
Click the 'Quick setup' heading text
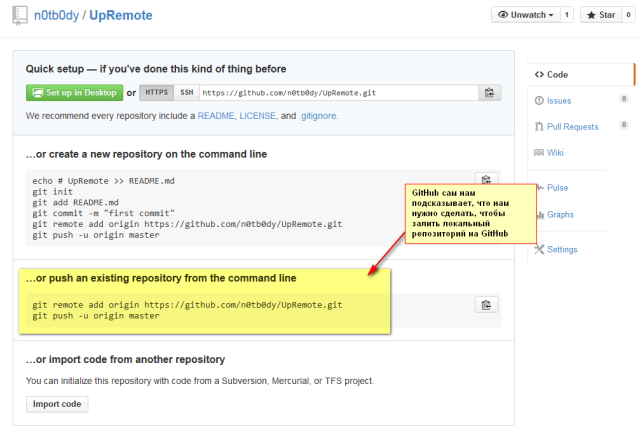coord(156,69)
